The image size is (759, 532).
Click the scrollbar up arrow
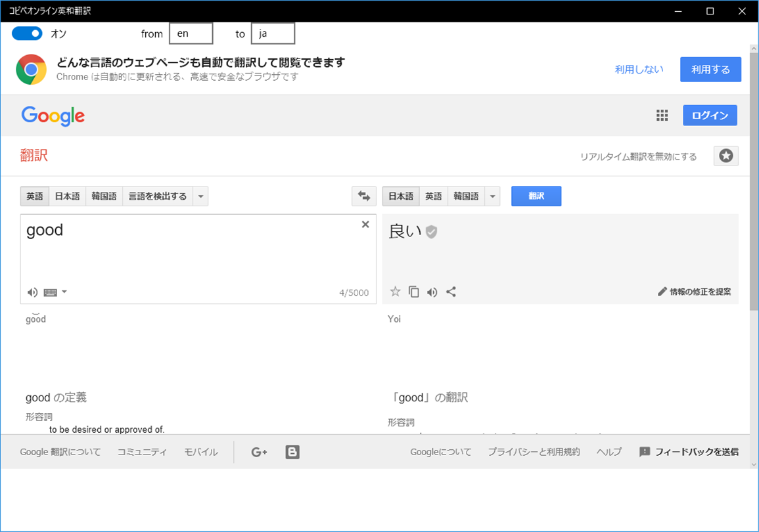(x=754, y=49)
